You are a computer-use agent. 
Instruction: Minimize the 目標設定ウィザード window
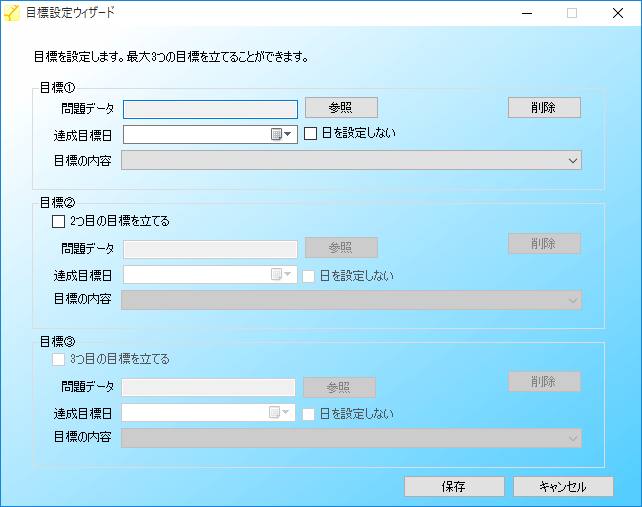tap(527, 14)
